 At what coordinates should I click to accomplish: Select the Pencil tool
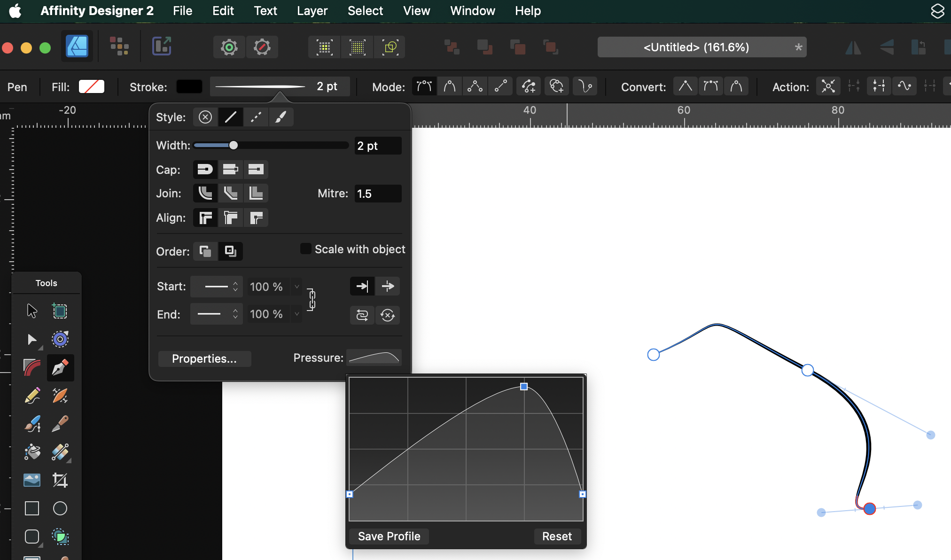click(31, 396)
